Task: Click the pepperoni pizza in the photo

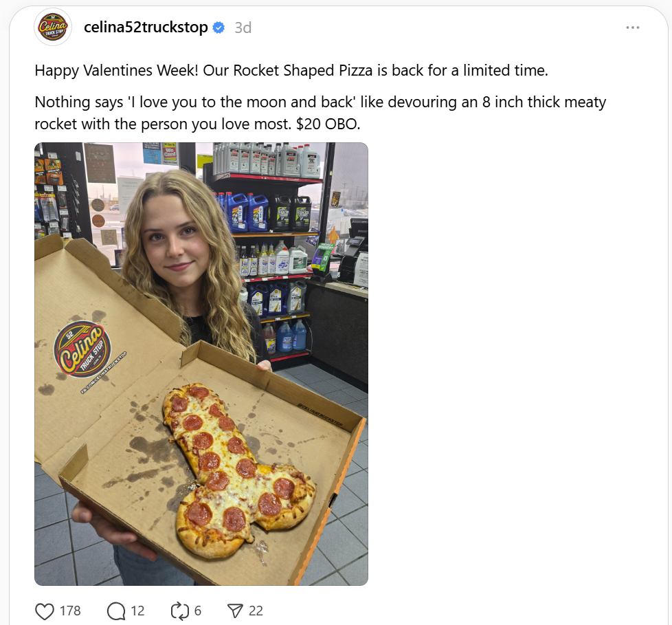Action: point(239,470)
